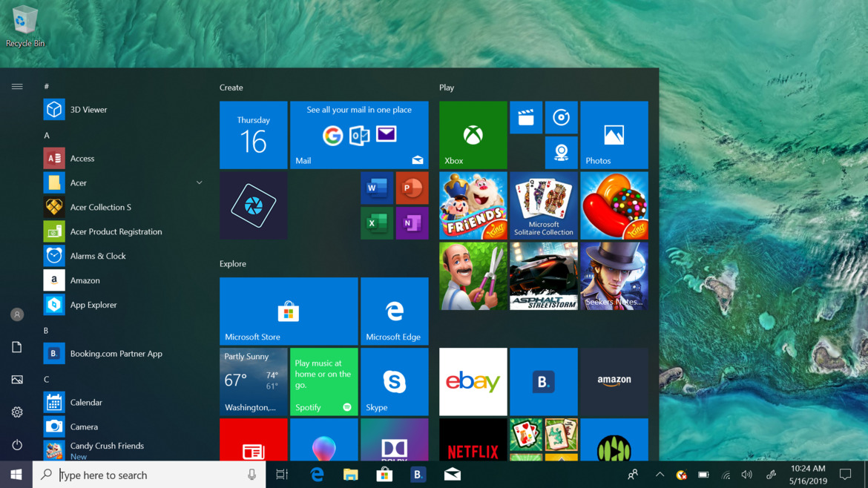
Task: Open the Gardenscapes tile
Action: point(473,276)
